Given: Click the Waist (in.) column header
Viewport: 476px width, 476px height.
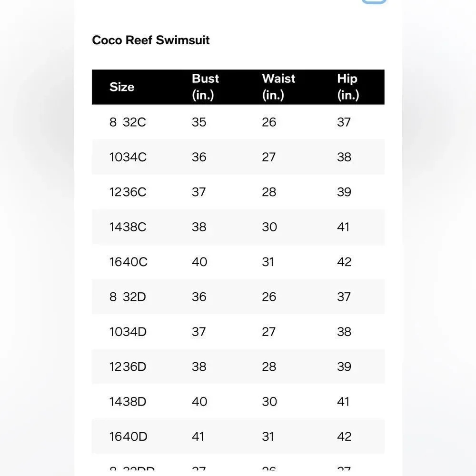Looking at the screenshot, I should pyautogui.click(x=278, y=87).
